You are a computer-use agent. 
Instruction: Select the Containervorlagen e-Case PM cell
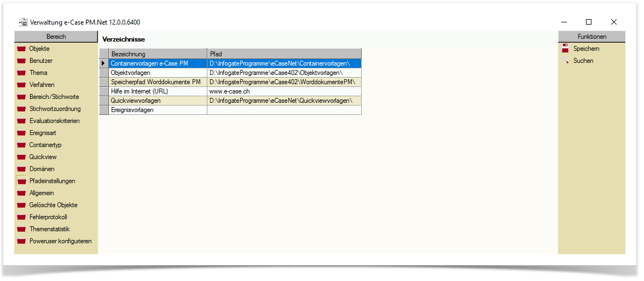[158, 63]
